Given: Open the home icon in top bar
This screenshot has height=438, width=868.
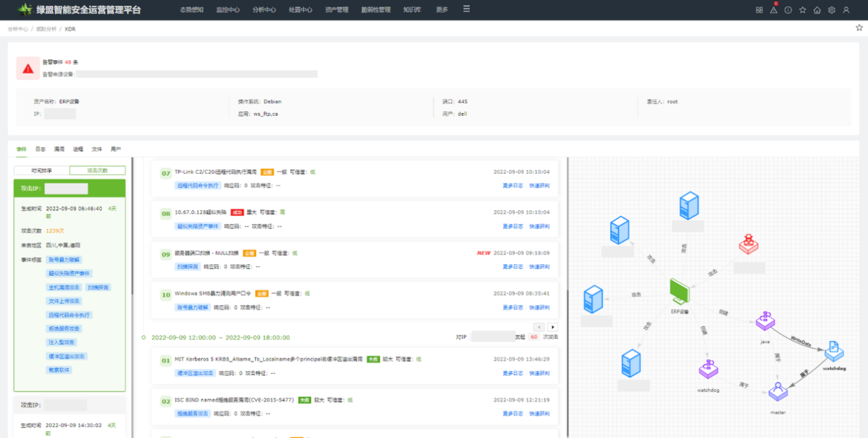Looking at the screenshot, I should tap(817, 10).
